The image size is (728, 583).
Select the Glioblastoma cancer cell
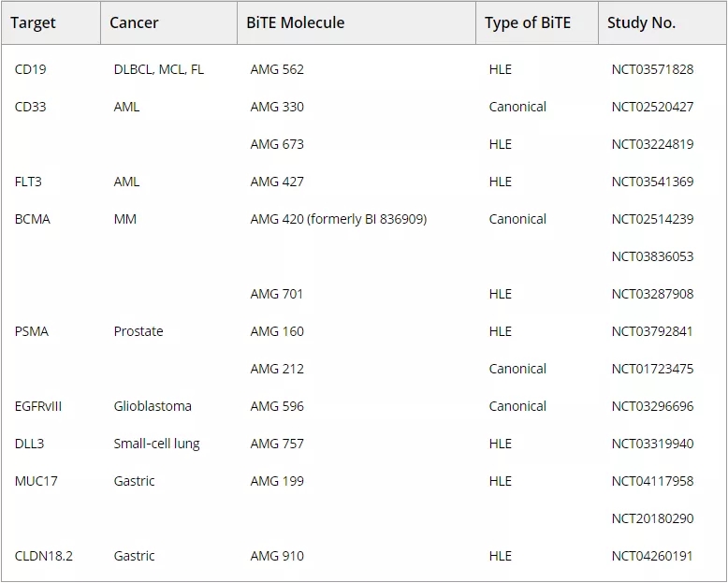point(153,406)
